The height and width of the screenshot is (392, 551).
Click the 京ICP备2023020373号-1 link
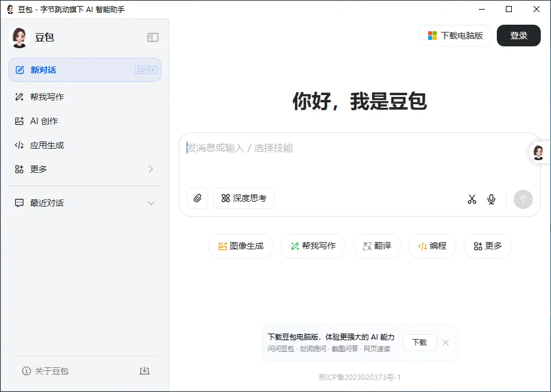360,377
